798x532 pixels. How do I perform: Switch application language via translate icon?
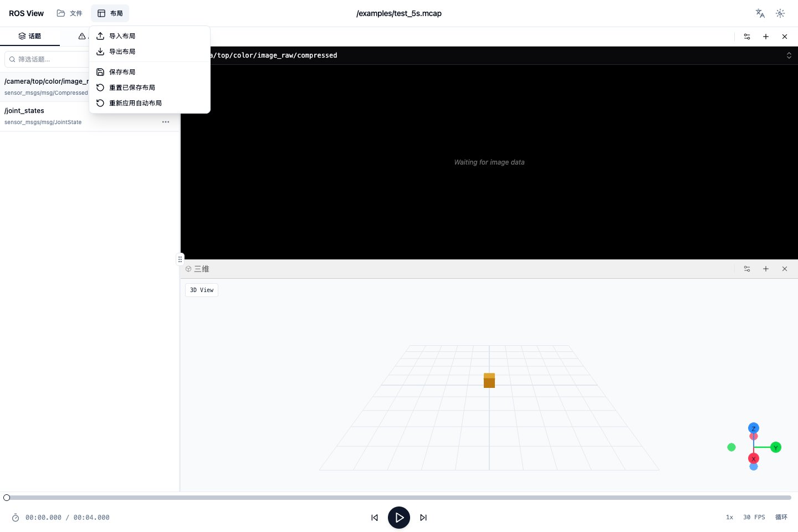tap(760, 13)
